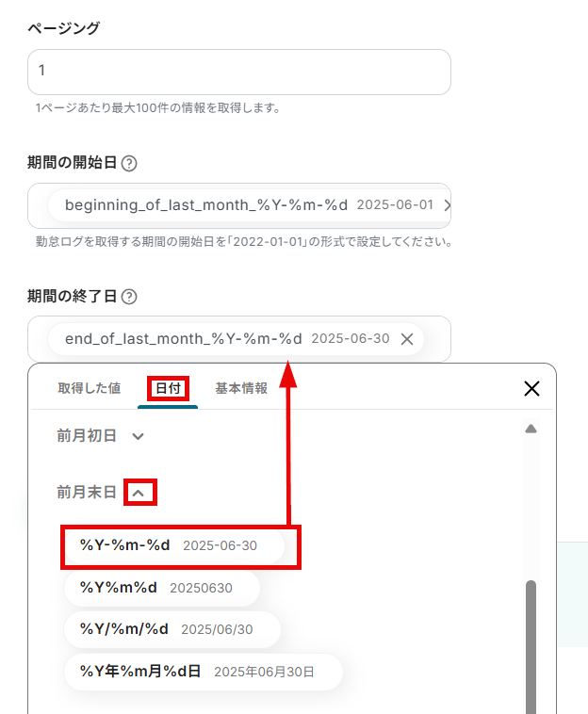Choose %Y%m%d 20250630 format option

tap(162, 588)
